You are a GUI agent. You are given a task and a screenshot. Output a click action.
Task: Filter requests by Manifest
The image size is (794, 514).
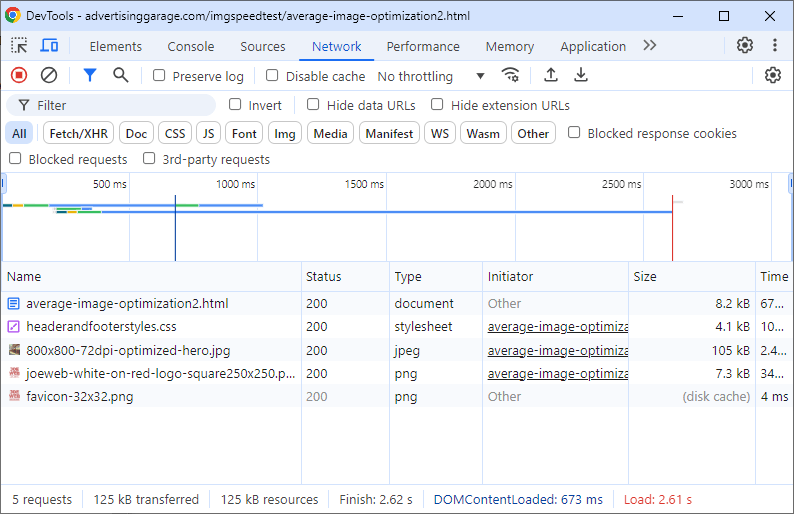(x=389, y=134)
